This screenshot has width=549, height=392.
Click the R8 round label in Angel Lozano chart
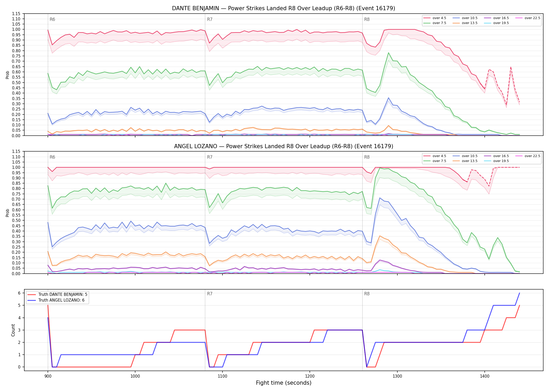click(367, 157)
